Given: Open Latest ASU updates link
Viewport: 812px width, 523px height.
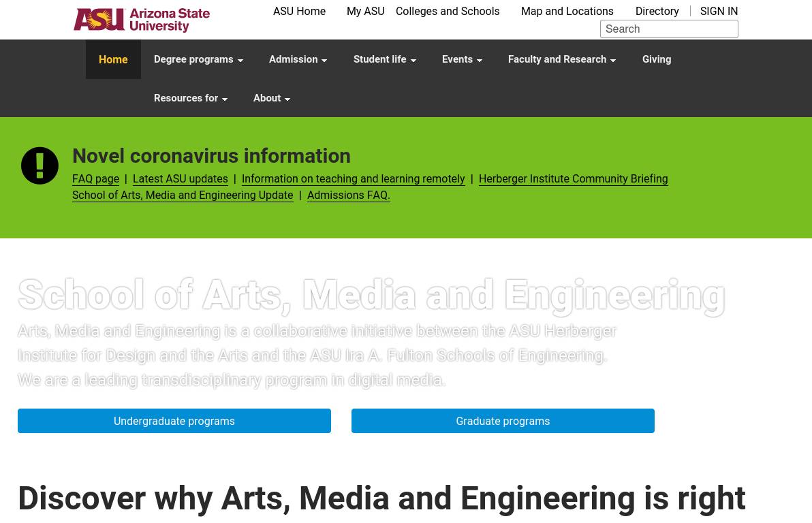Looking at the screenshot, I should (181, 179).
